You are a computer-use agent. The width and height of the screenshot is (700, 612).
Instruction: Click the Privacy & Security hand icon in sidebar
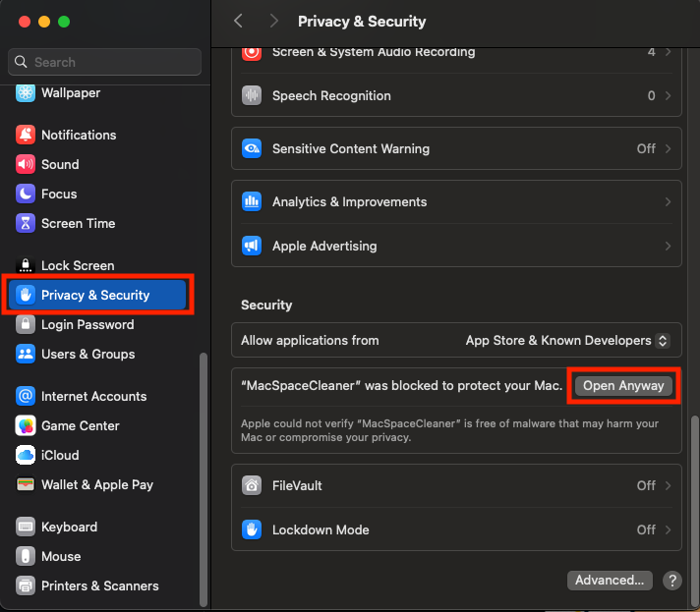pos(26,295)
